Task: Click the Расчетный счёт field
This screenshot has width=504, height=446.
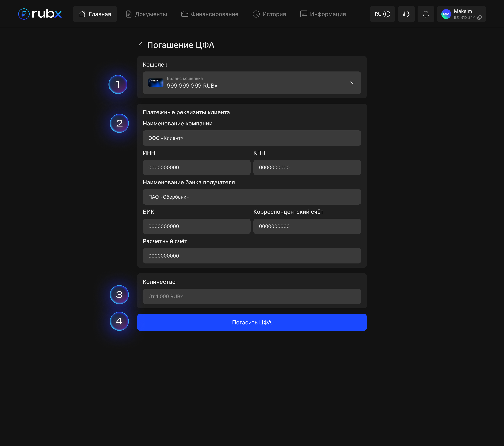Action: [x=252, y=256]
